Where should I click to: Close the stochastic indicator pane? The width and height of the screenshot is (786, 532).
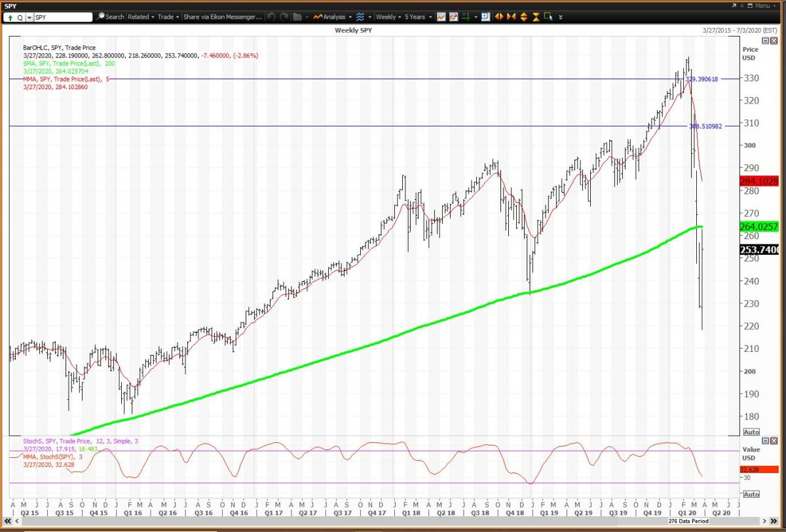point(774,441)
